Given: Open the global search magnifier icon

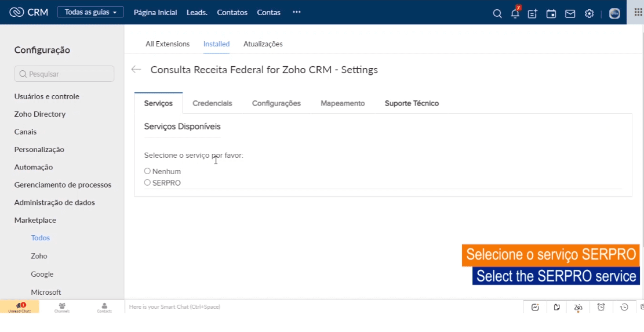Looking at the screenshot, I should (x=497, y=13).
